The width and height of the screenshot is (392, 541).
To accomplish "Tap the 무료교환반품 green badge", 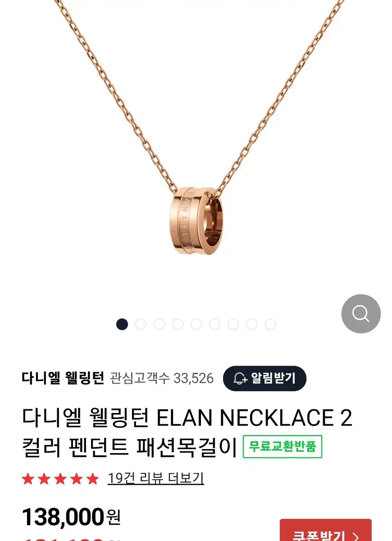I will click(x=283, y=447).
